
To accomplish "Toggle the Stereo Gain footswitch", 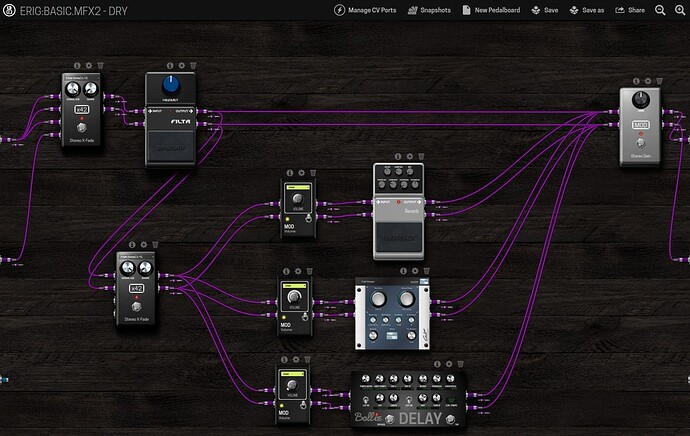I will click(638, 143).
